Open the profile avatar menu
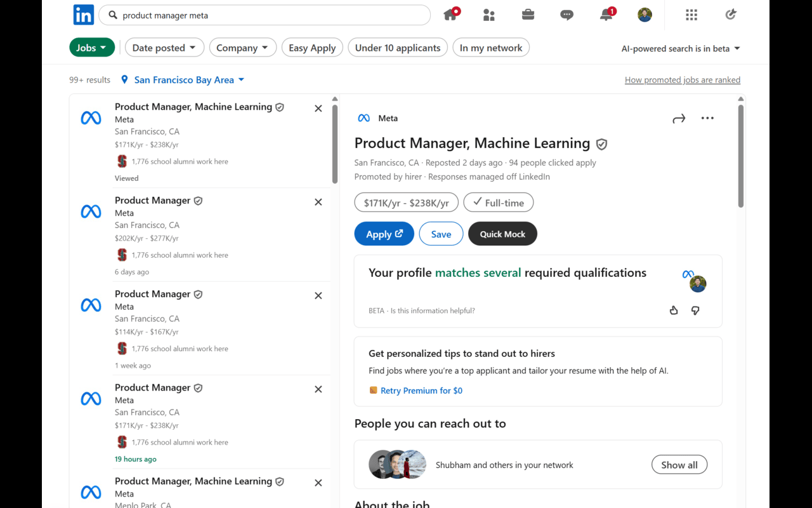This screenshot has height=508, width=812. click(645, 15)
